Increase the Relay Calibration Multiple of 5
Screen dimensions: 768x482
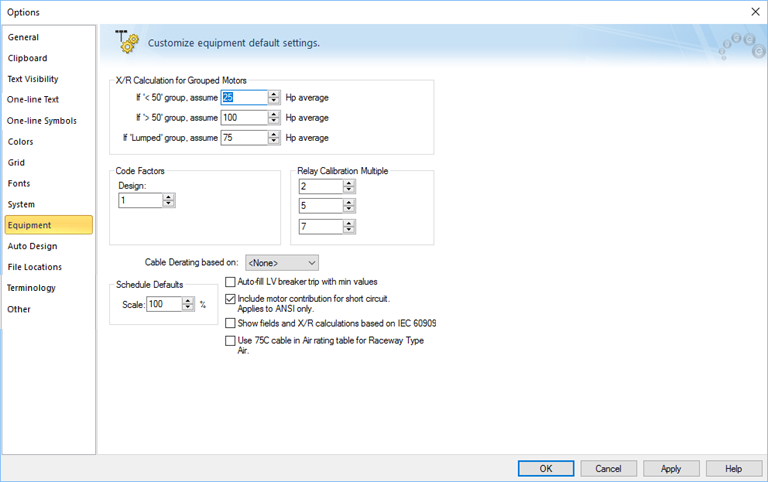tap(349, 203)
